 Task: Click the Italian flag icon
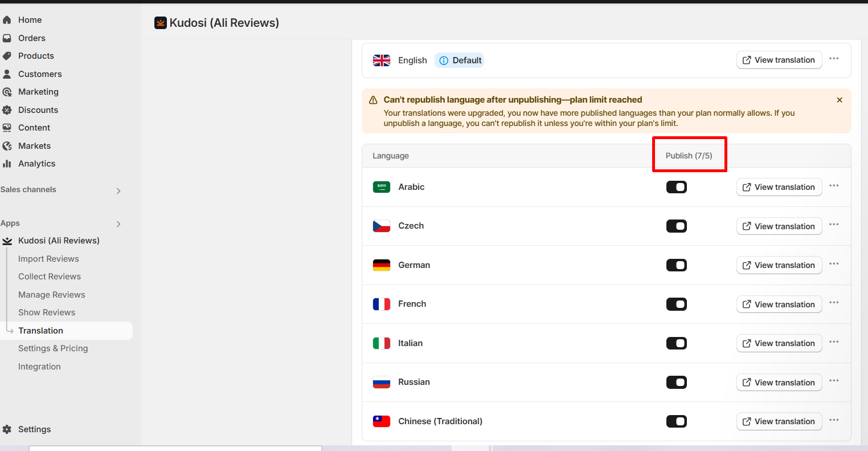coord(382,343)
